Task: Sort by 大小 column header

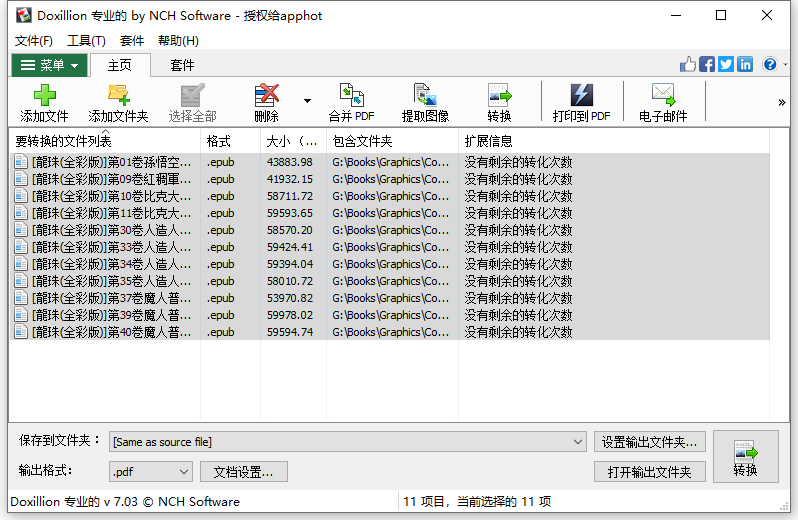Action: point(294,141)
